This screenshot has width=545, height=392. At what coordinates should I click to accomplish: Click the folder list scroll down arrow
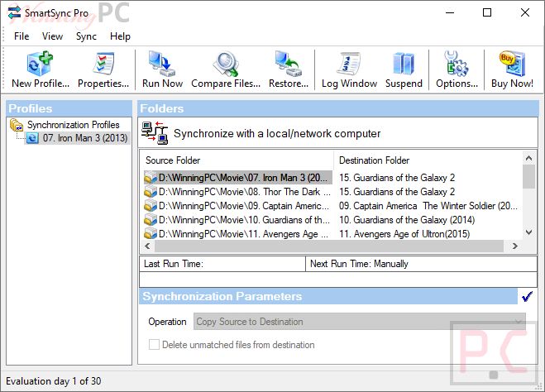coord(529,232)
